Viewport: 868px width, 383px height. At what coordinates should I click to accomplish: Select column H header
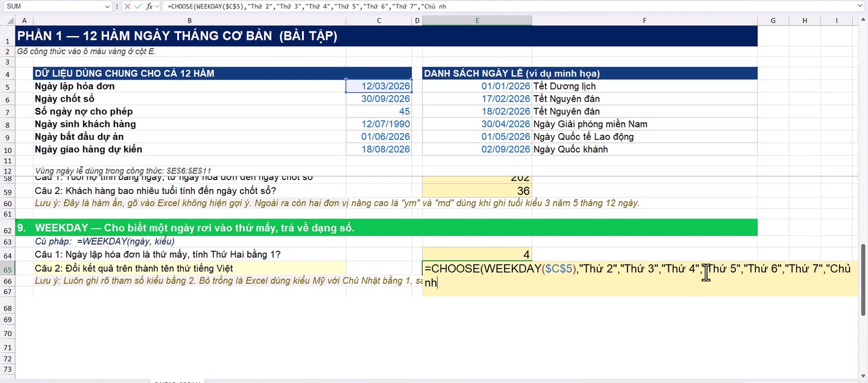click(805, 20)
